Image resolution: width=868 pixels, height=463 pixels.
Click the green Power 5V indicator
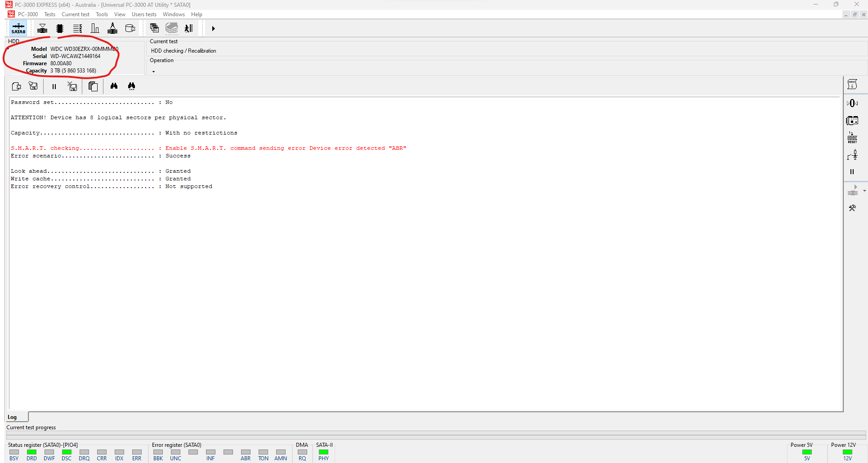(807, 452)
